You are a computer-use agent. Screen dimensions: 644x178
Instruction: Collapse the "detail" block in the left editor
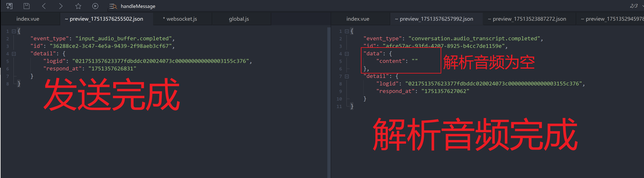click(14, 54)
